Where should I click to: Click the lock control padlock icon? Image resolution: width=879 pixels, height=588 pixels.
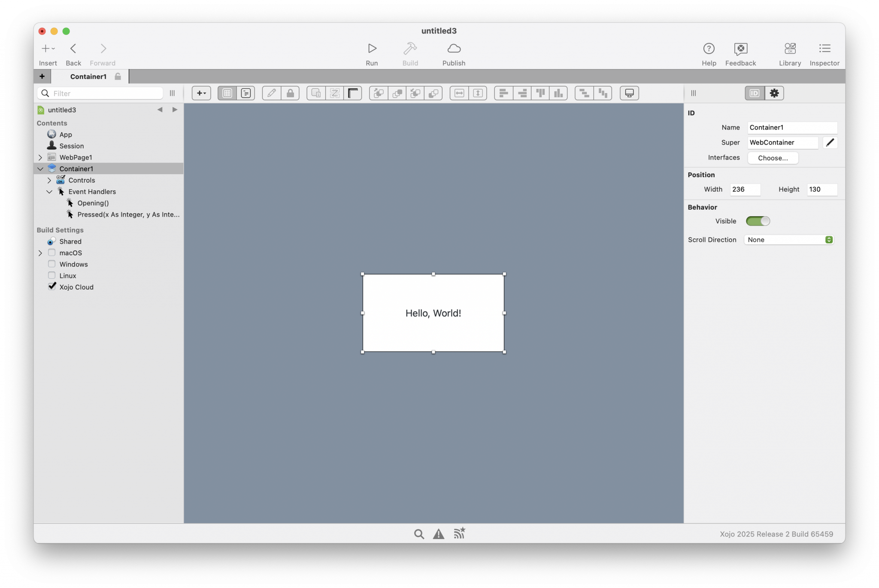coord(290,93)
